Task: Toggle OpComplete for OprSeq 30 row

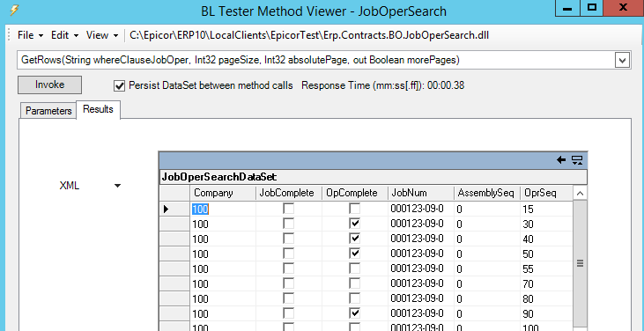Action: (x=354, y=224)
